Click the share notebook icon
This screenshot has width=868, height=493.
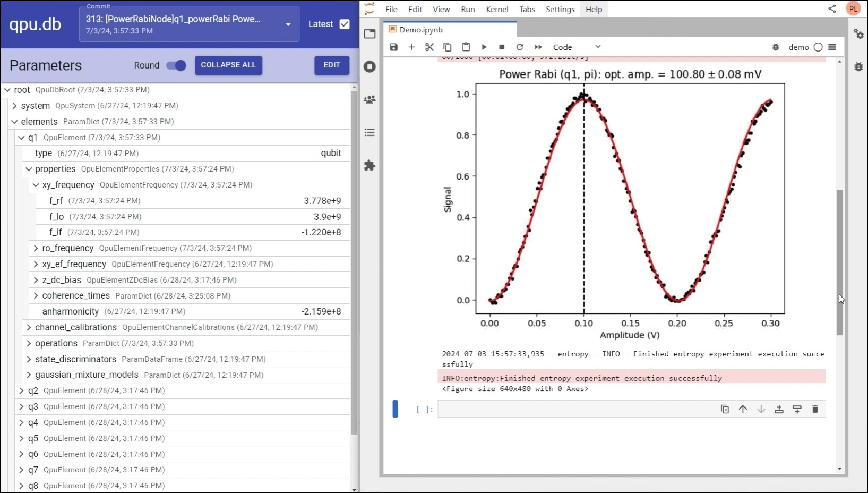(x=832, y=8)
